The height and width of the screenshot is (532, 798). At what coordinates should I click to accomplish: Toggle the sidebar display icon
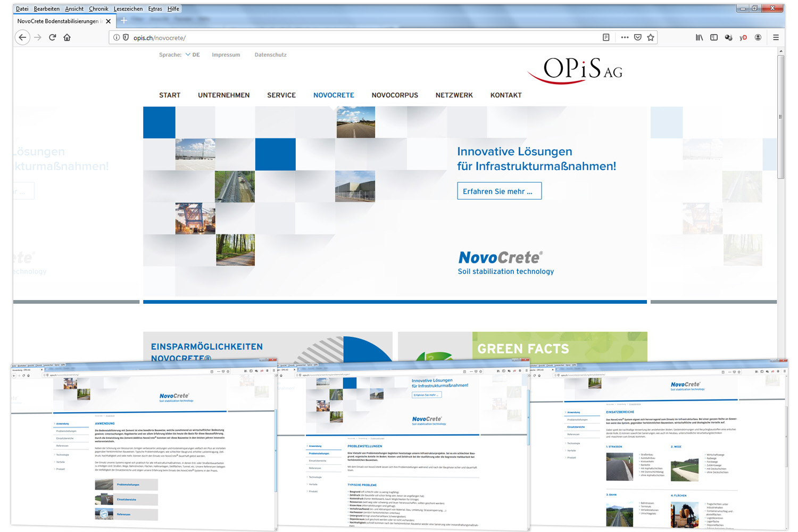tap(714, 37)
